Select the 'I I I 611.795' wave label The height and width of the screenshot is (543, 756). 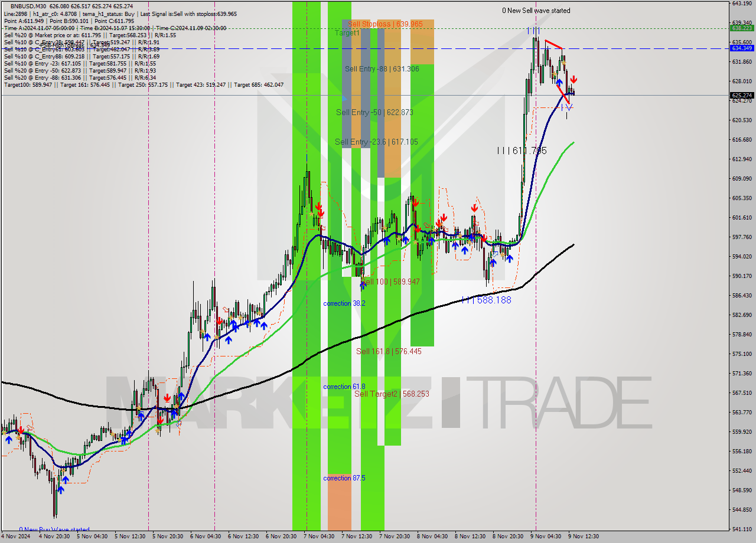click(x=522, y=151)
